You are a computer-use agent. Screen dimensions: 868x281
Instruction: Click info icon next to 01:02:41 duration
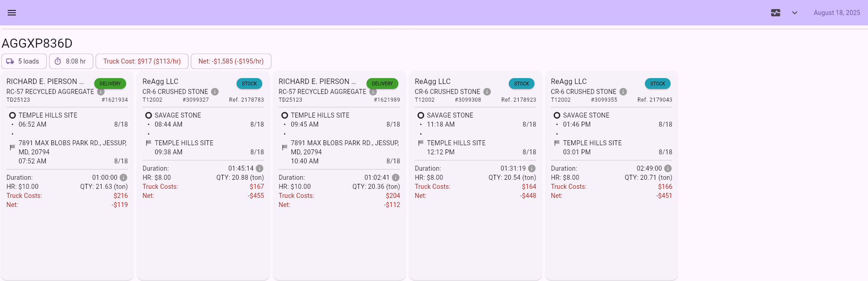click(x=396, y=177)
